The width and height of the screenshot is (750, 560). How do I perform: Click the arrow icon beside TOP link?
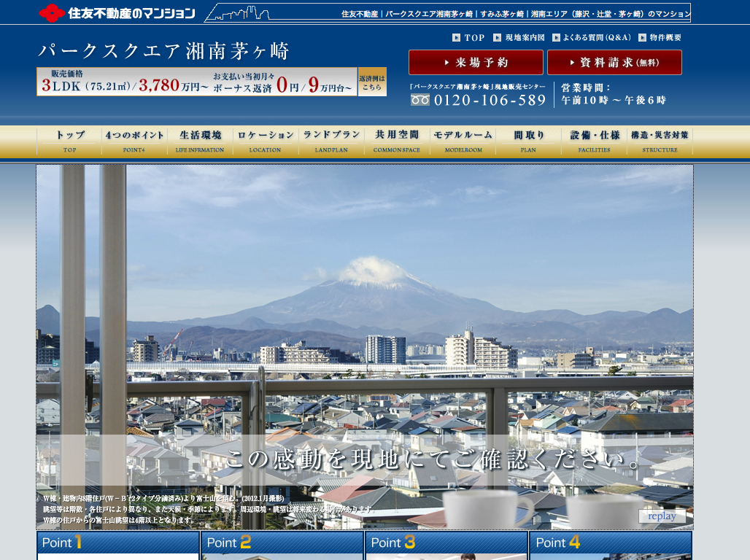[x=456, y=38]
